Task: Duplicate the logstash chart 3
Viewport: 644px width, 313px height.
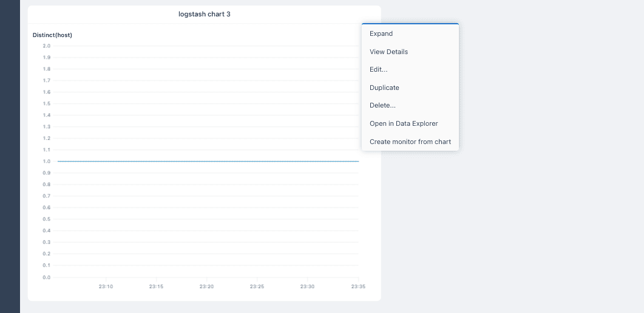Action: (410, 88)
